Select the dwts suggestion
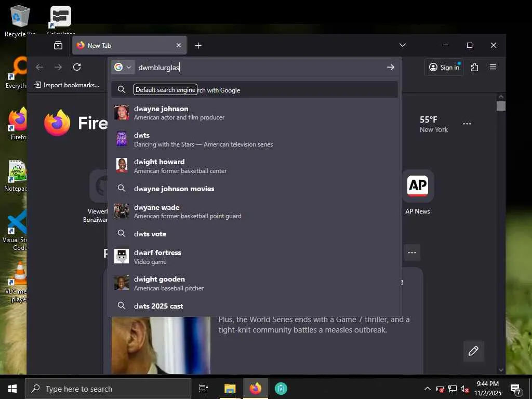The image size is (532, 399). [255, 139]
